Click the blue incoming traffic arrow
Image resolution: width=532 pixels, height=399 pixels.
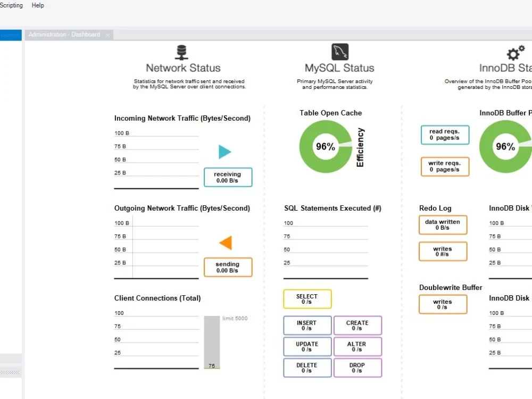(225, 152)
